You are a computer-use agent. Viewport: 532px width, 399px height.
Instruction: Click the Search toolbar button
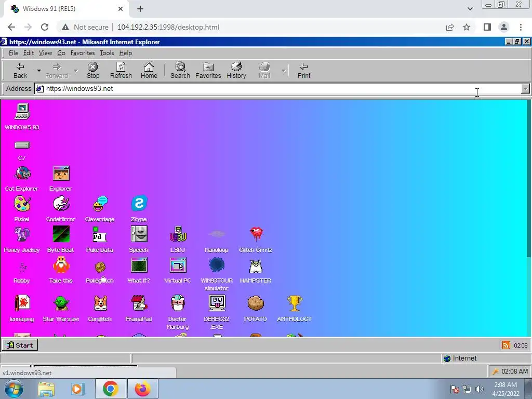180,71
